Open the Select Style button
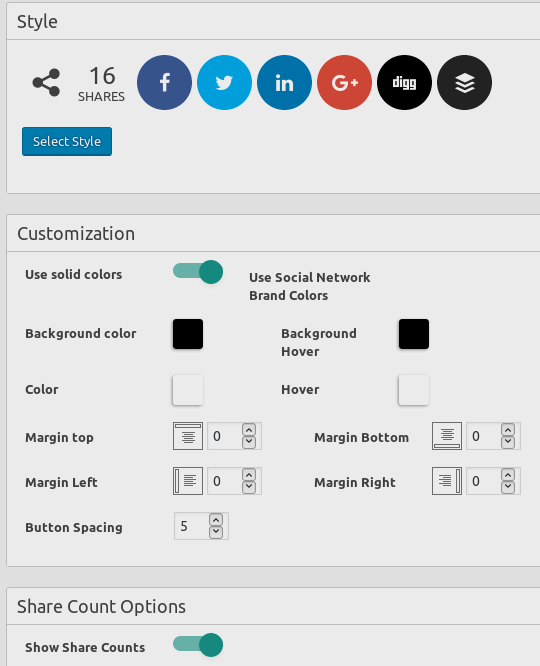This screenshot has width=540, height=666. point(67,141)
